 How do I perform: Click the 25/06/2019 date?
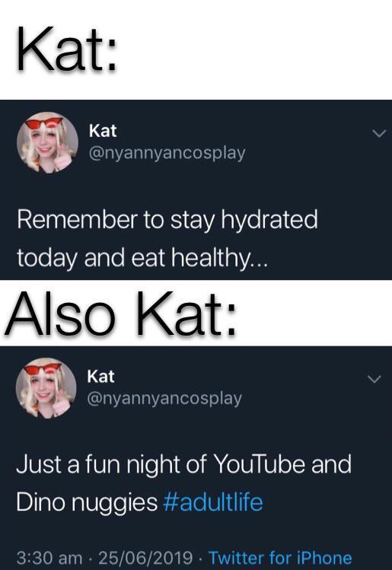point(145,558)
